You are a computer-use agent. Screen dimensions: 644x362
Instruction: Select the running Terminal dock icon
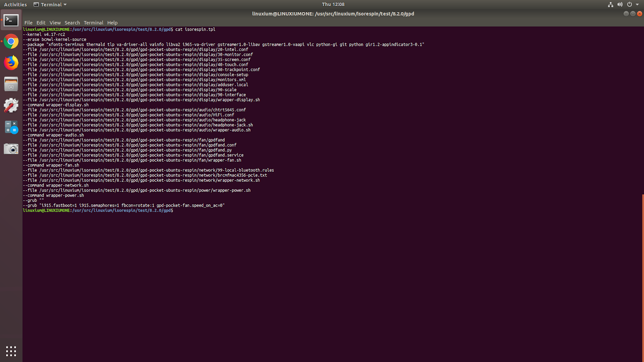pyautogui.click(x=11, y=20)
